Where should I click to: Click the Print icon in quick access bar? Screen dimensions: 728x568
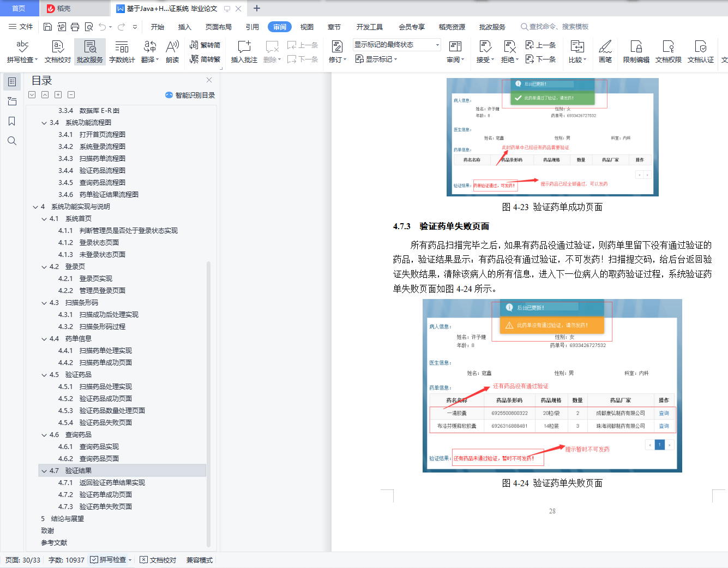click(75, 27)
